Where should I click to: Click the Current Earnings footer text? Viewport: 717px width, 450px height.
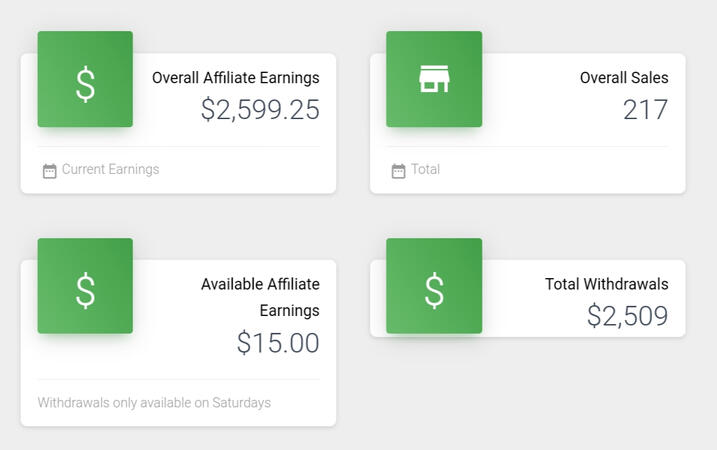(110, 170)
